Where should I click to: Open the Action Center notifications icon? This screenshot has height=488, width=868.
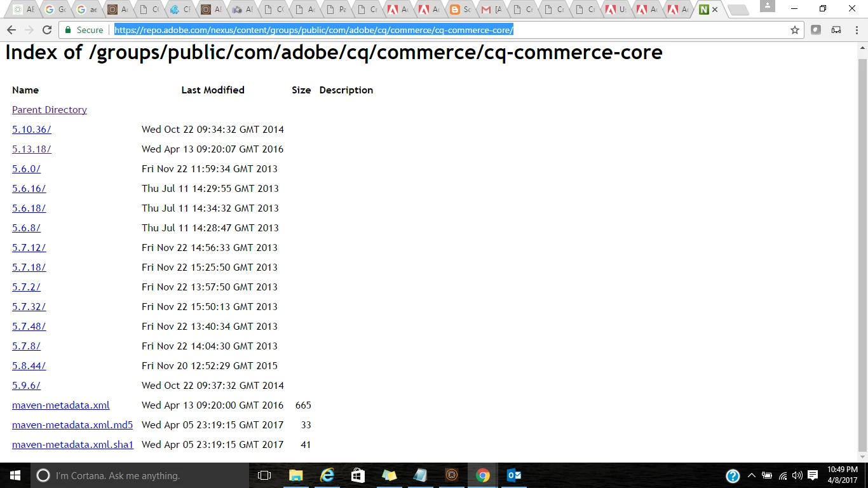[813, 475]
